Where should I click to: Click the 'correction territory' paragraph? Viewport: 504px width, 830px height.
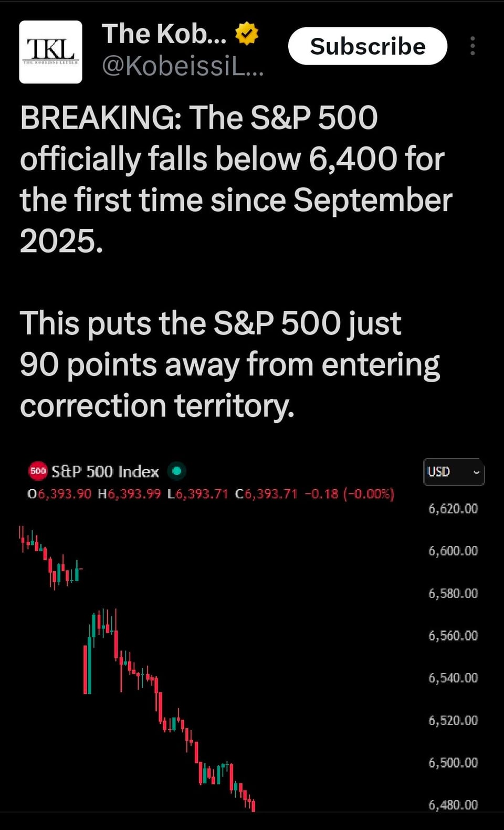(230, 364)
